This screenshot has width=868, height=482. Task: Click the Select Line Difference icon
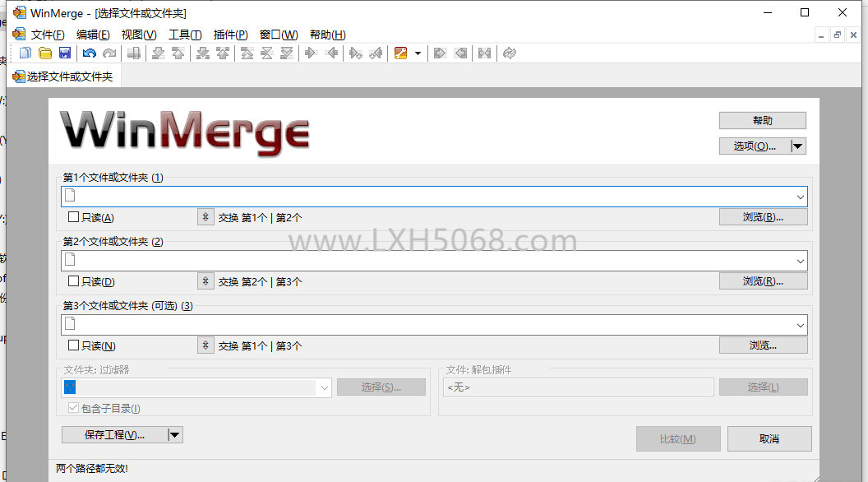click(x=134, y=53)
